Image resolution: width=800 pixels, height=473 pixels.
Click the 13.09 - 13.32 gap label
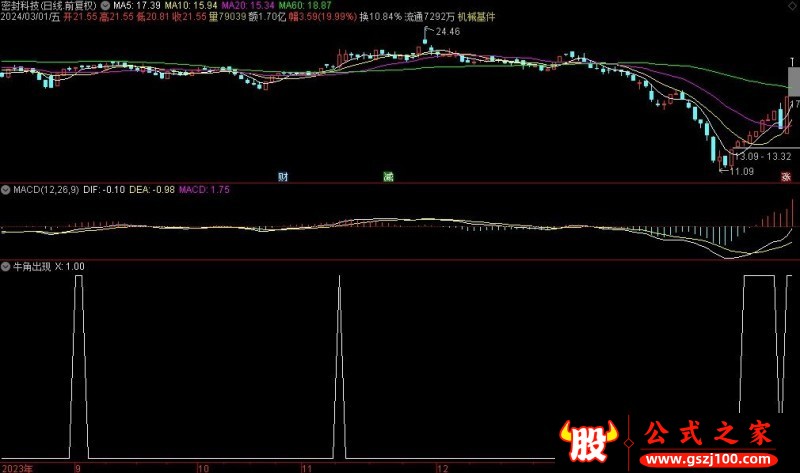point(763,156)
